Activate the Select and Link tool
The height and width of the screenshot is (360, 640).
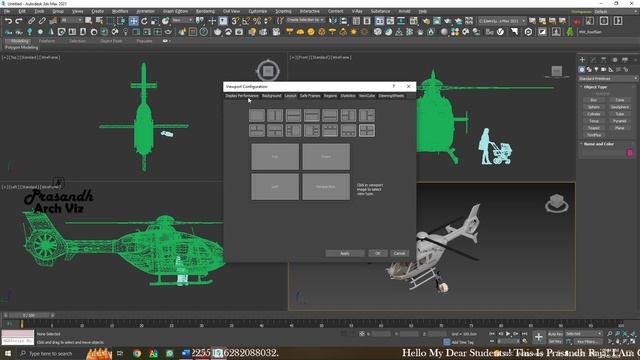(31, 21)
